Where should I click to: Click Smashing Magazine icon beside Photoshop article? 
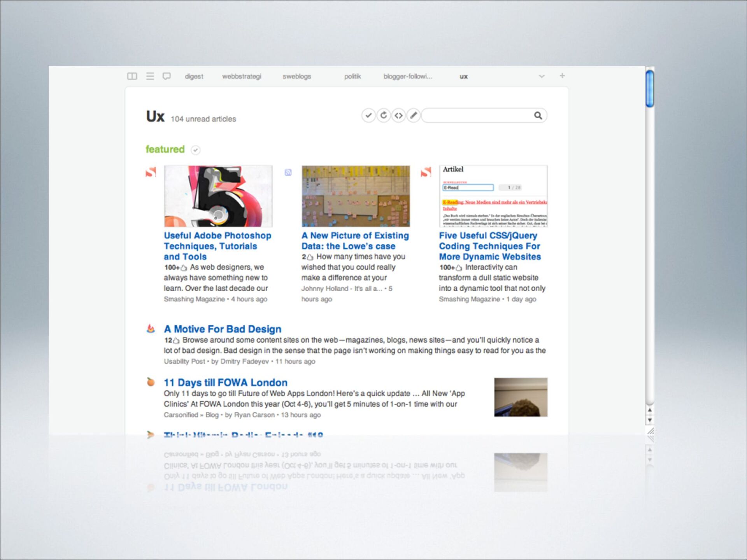tap(151, 172)
